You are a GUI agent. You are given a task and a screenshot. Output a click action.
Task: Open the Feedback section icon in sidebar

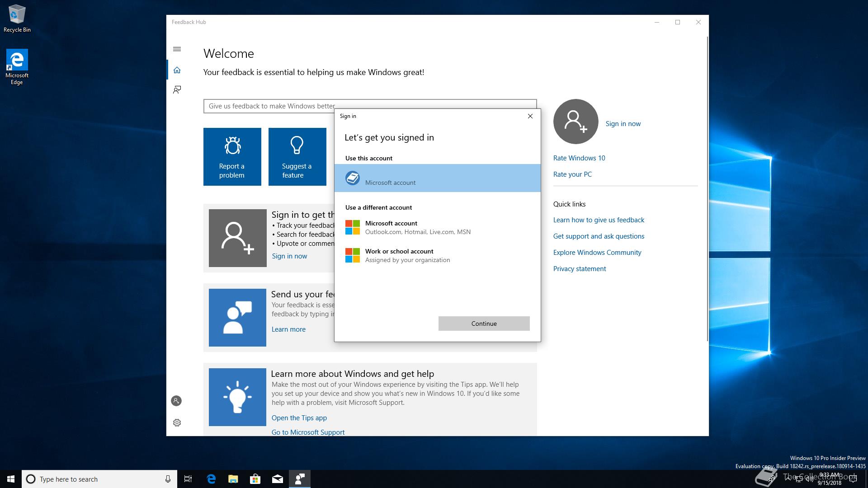[177, 89]
